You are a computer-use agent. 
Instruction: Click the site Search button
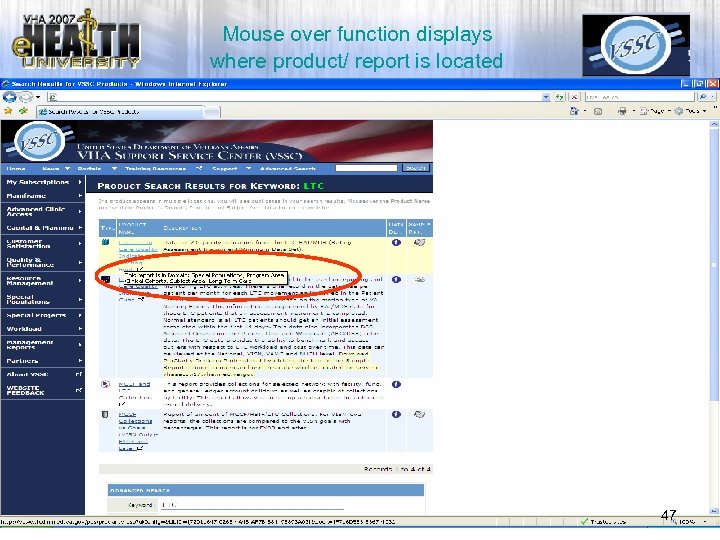416,168
